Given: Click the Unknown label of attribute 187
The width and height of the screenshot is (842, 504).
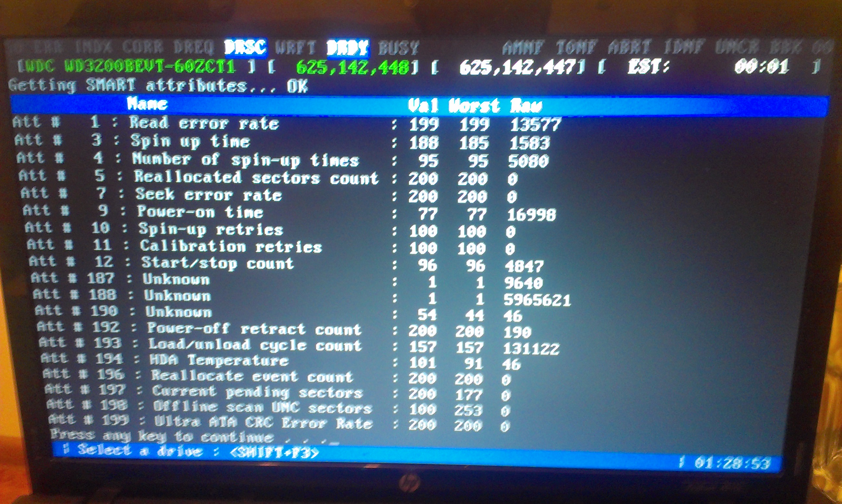Looking at the screenshot, I should (176, 279).
